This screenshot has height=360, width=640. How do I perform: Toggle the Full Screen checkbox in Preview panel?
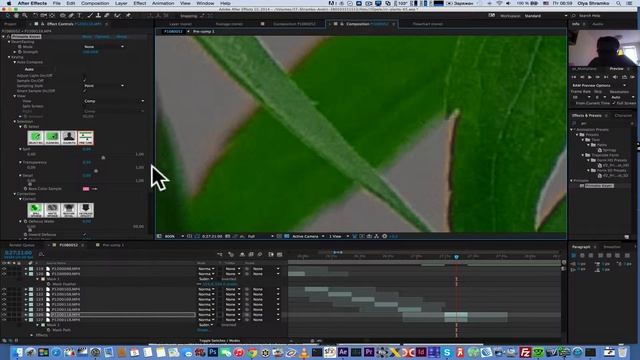coord(614,103)
